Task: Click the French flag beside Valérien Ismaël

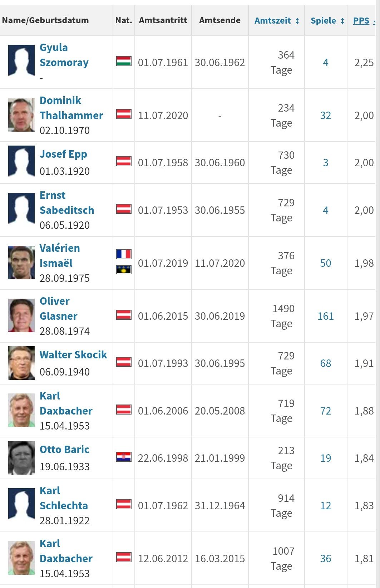Action: pos(124,254)
